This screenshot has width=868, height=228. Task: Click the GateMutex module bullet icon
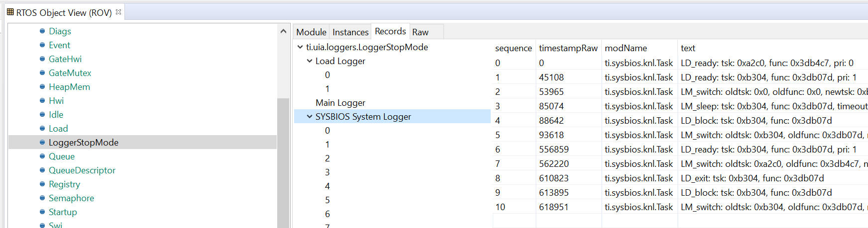pyautogui.click(x=42, y=73)
